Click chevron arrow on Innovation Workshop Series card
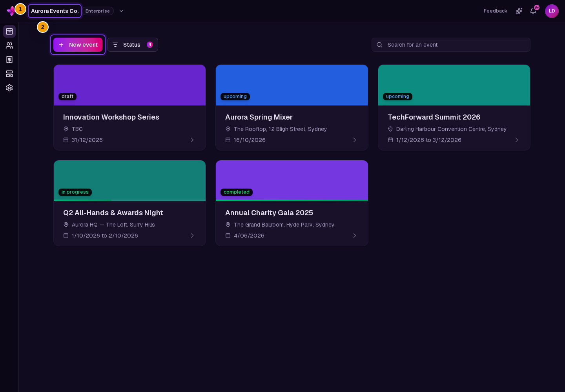565x392 pixels. pos(192,140)
